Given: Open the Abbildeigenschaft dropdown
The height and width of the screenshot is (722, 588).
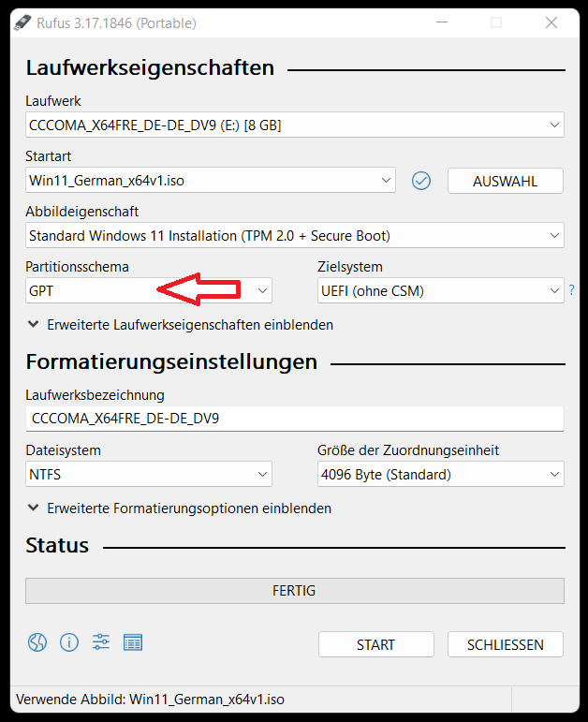Looking at the screenshot, I should coord(295,235).
